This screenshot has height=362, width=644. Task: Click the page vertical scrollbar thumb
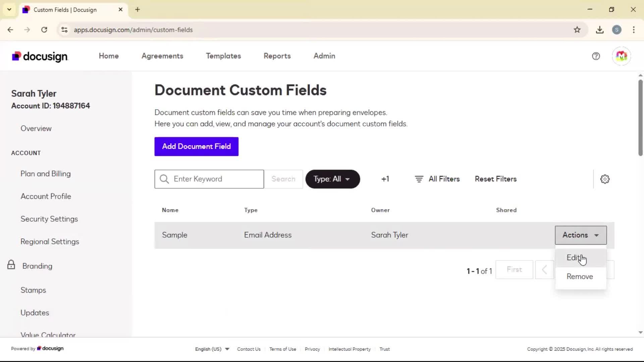[640, 117]
